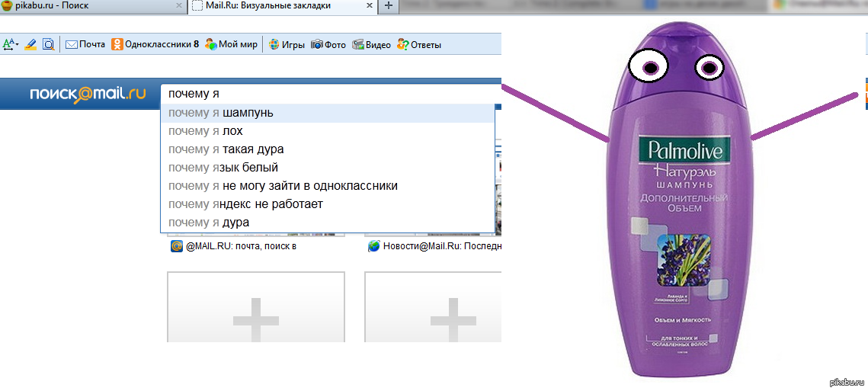Open Одноклассники from the toolbar
This screenshot has width=868, height=391.
coord(155,44)
